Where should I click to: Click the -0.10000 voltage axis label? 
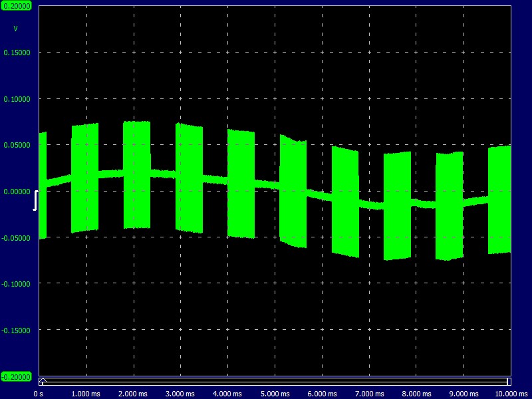[x=16, y=285]
